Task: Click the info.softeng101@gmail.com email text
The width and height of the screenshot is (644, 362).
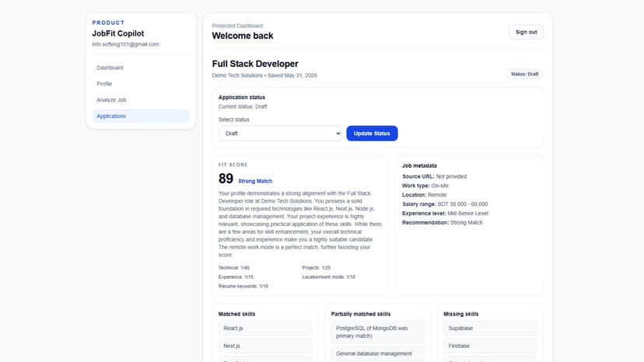Action: pos(125,44)
